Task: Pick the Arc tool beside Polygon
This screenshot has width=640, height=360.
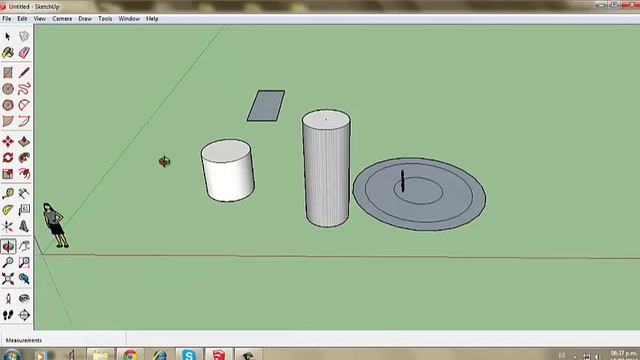Action: pos(24,105)
